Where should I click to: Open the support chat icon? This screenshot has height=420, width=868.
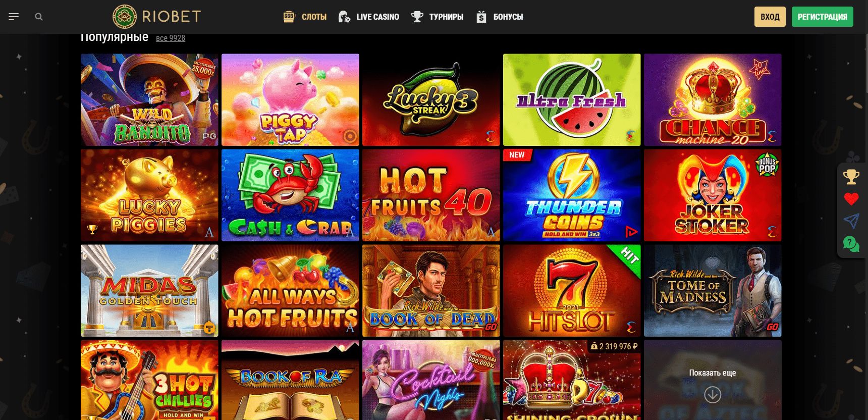pos(851,244)
